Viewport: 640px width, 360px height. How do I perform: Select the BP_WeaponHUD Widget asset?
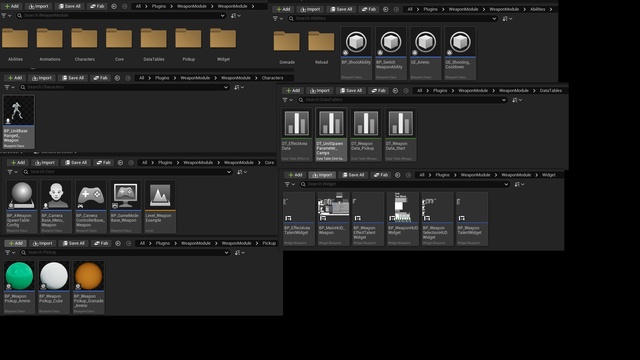tap(402, 219)
